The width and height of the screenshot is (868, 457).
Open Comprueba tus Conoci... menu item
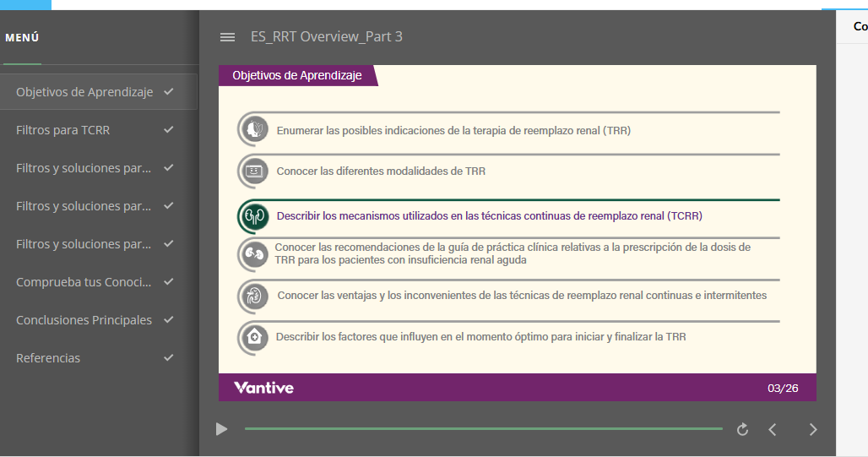coord(99,282)
